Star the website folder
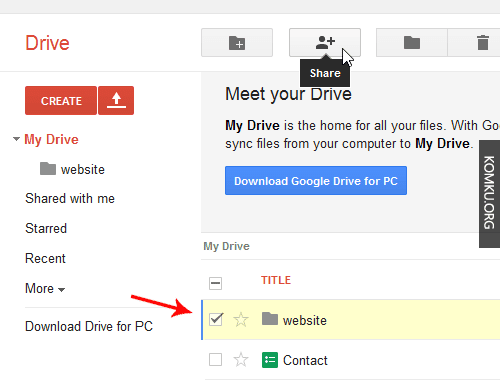 [241, 320]
